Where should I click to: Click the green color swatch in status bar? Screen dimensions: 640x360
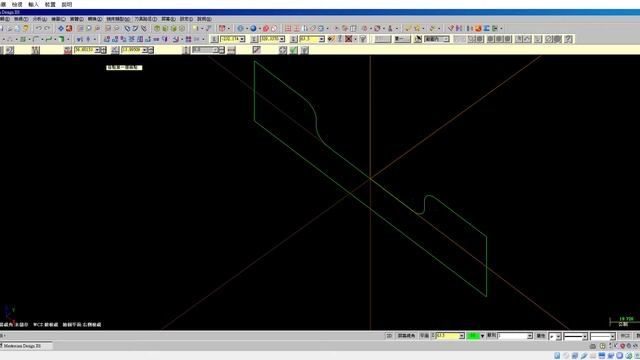473,336
